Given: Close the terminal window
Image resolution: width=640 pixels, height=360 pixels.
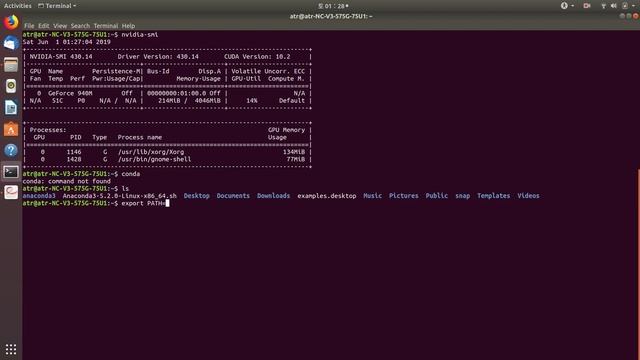Looking at the screenshot, I should tap(636, 16).
